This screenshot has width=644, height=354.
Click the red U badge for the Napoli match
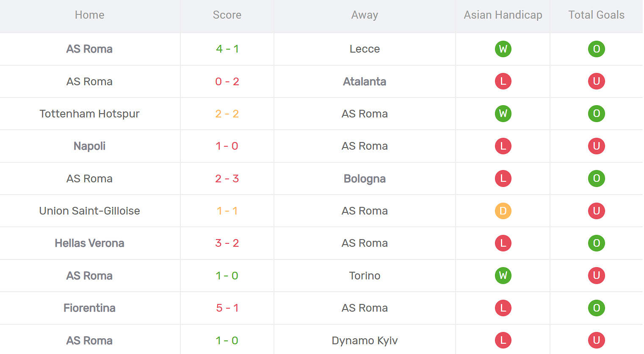(597, 146)
